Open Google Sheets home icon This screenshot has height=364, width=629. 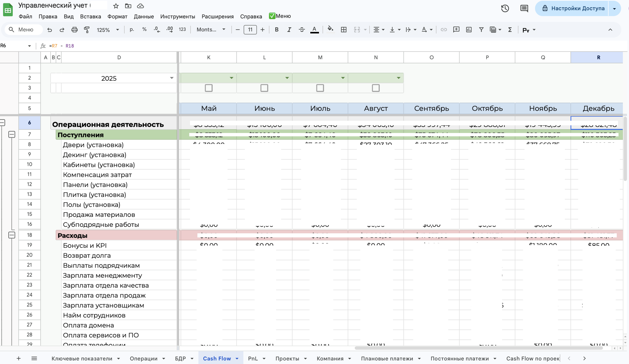[8, 10]
